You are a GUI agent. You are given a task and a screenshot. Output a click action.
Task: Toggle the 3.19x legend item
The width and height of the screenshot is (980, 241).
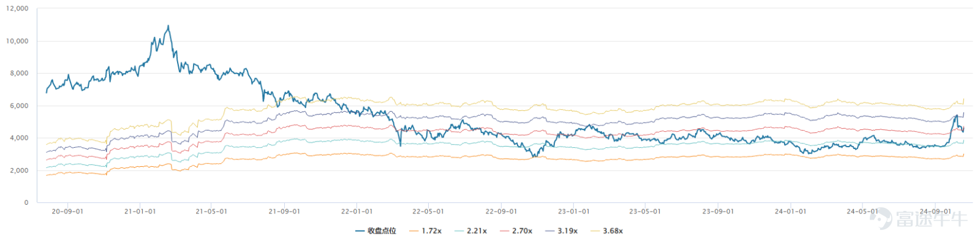coord(562,231)
